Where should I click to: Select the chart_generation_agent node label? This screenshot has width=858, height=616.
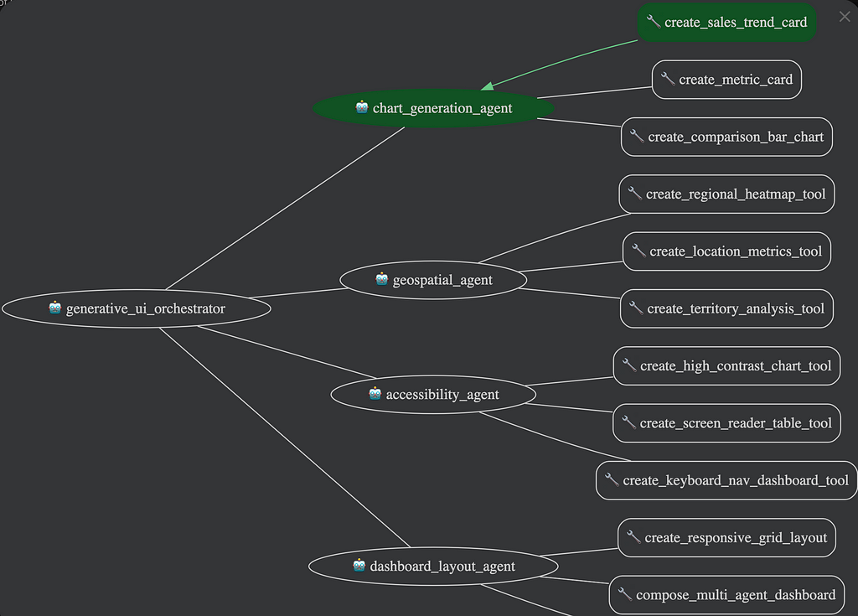442,108
